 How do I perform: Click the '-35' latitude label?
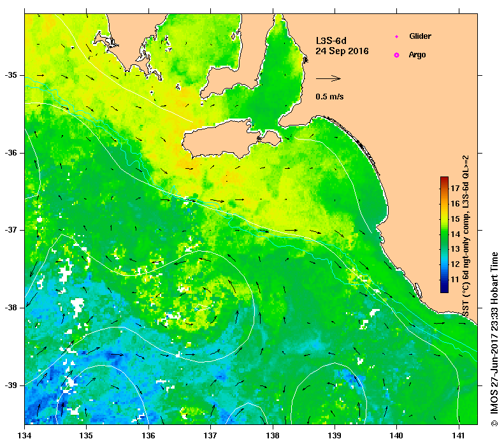(11, 75)
